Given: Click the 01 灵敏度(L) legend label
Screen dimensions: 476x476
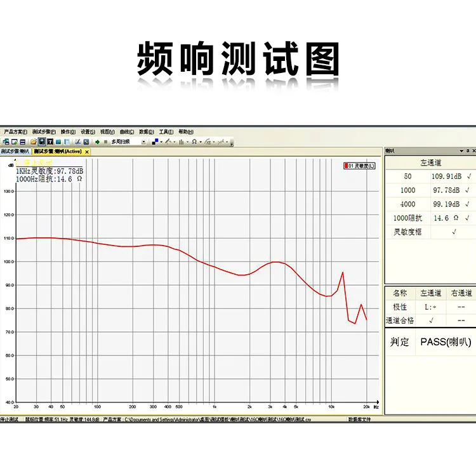Looking at the screenshot, I should 361,166.
